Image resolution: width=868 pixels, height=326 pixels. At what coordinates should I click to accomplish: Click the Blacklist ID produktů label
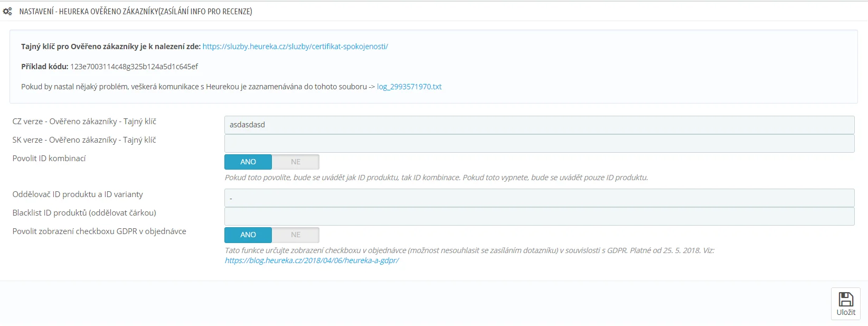click(x=84, y=213)
